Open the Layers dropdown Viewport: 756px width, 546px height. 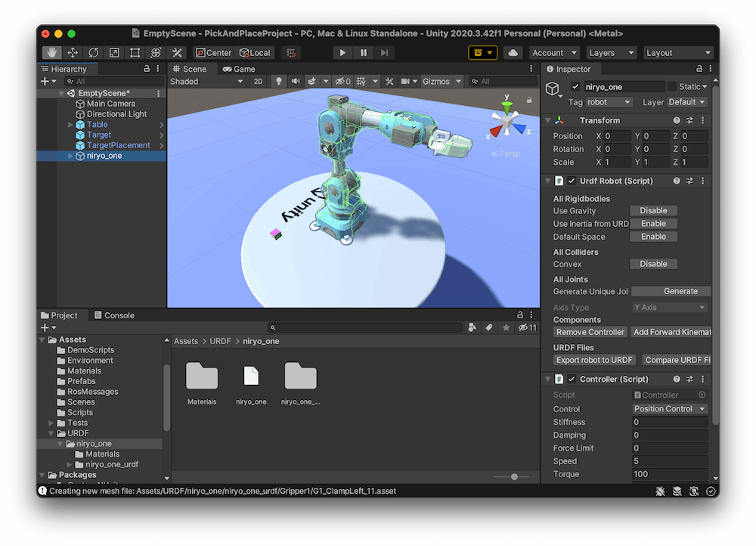click(612, 53)
